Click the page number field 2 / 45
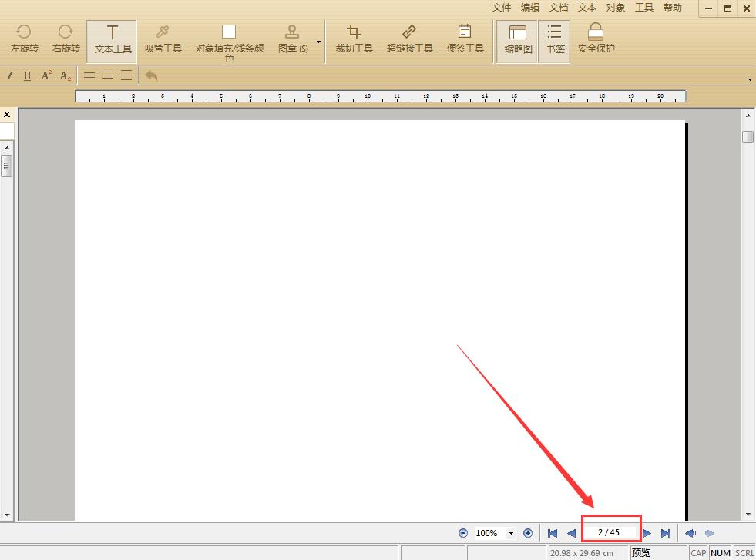This screenshot has height=560, width=756. tap(609, 532)
